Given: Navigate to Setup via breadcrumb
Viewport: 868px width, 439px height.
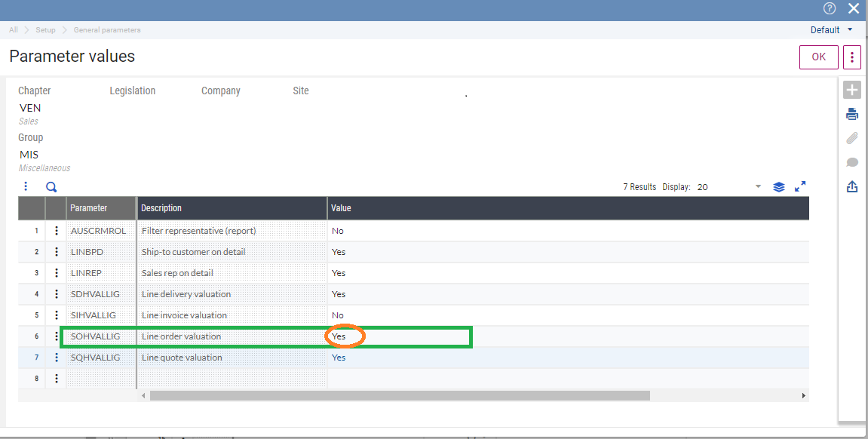Looking at the screenshot, I should [x=44, y=29].
